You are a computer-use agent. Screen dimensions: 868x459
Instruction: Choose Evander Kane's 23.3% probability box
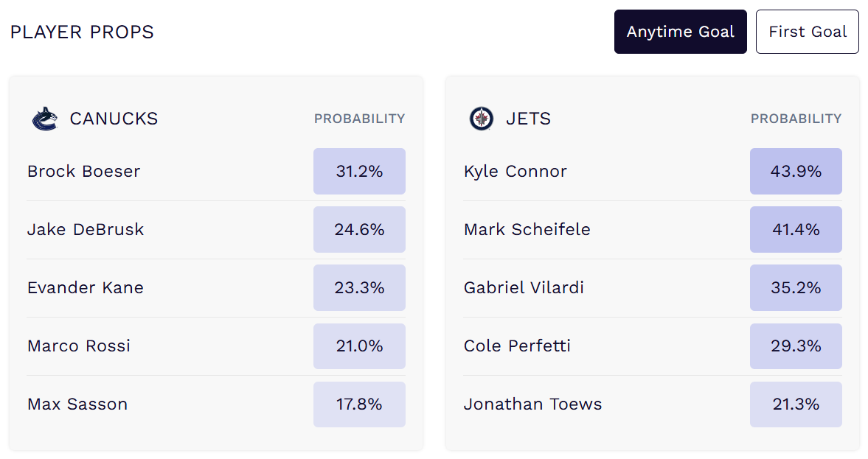click(359, 288)
